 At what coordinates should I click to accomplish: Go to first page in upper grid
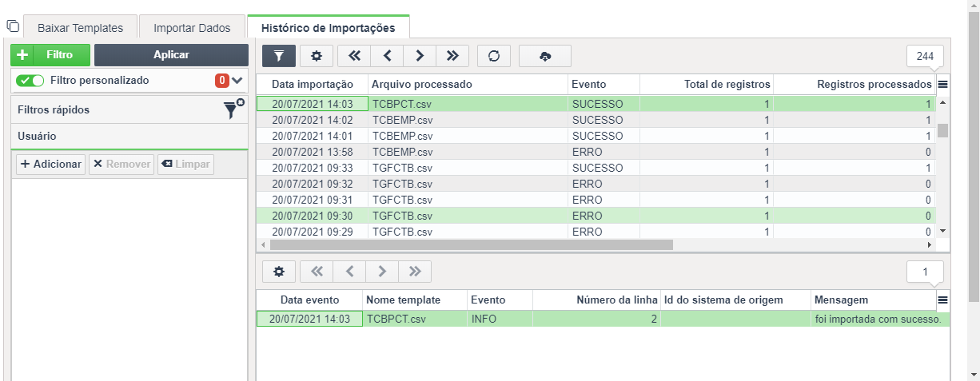354,55
